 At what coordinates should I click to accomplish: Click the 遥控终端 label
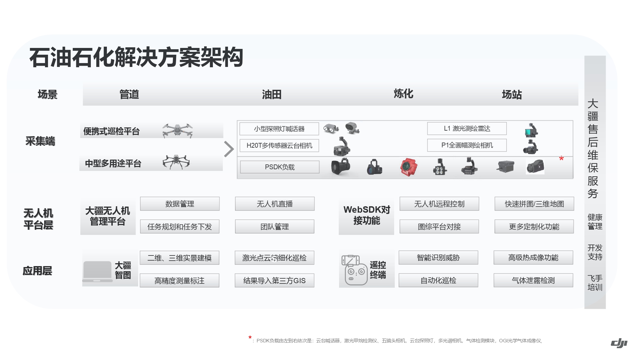378,270
